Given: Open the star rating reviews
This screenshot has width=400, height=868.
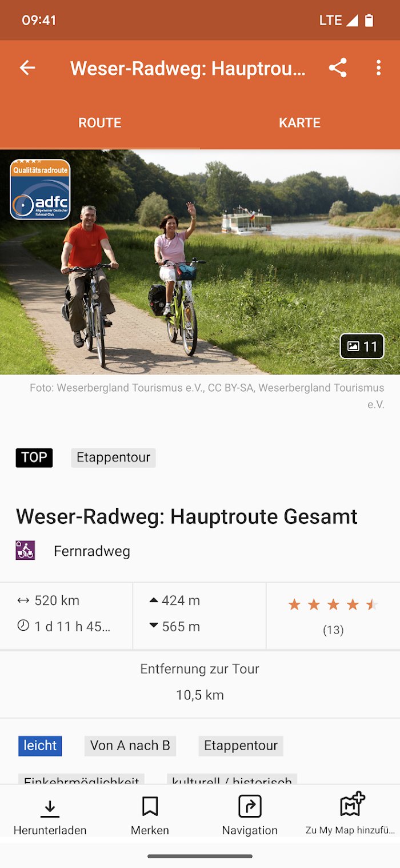Looking at the screenshot, I should pos(333,616).
